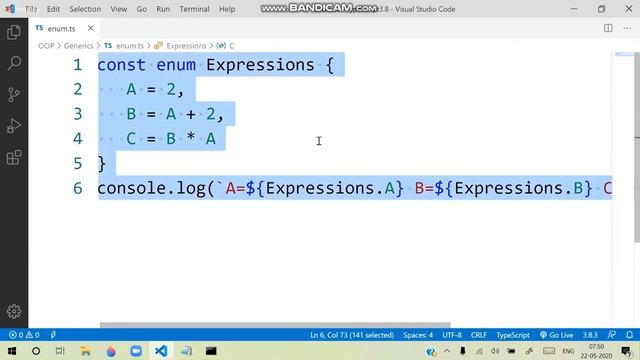
Task: Click line and column indicator
Action: click(352, 335)
